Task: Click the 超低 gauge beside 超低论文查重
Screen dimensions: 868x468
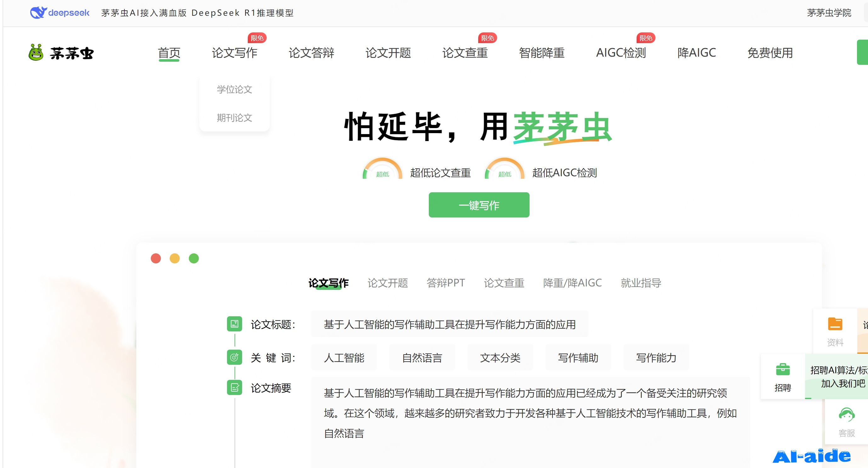Action: tap(383, 168)
